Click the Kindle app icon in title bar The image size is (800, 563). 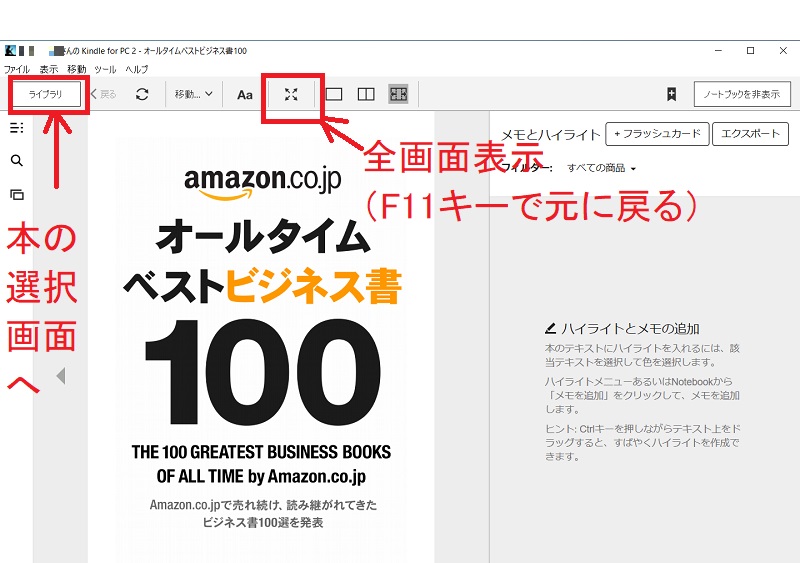pos(10,51)
